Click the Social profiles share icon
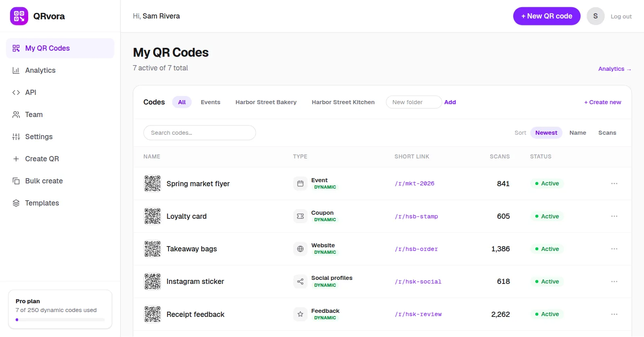 click(x=300, y=282)
